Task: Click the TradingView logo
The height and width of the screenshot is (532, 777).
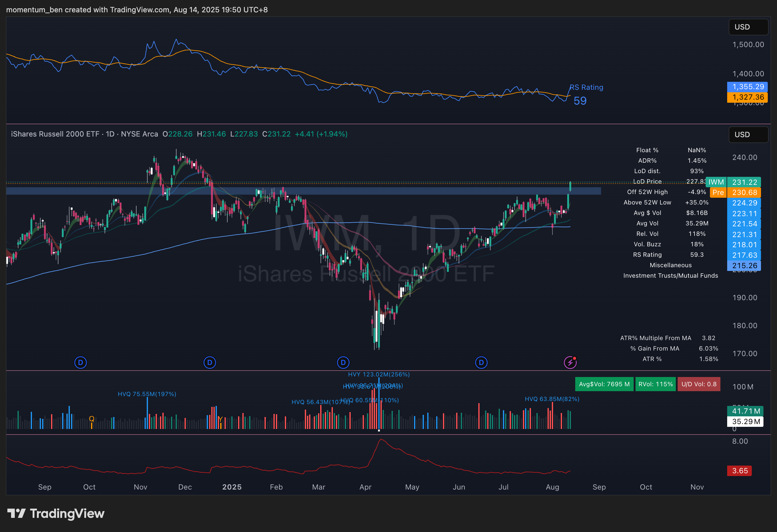Action: point(56,513)
